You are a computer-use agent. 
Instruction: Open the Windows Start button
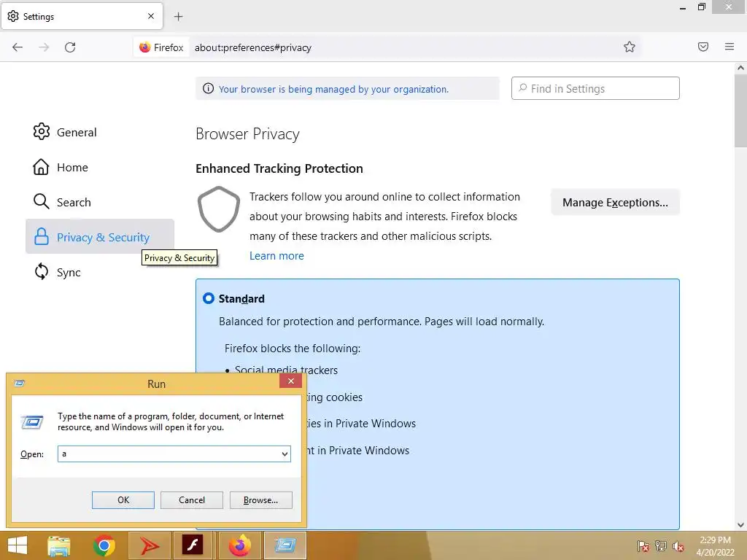18,545
